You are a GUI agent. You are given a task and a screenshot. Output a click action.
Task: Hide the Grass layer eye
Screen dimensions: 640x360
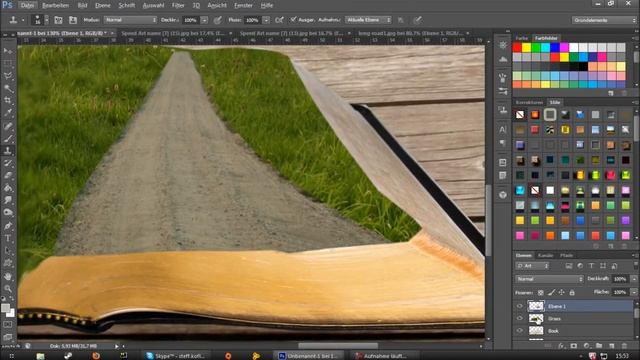tap(520, 318)
